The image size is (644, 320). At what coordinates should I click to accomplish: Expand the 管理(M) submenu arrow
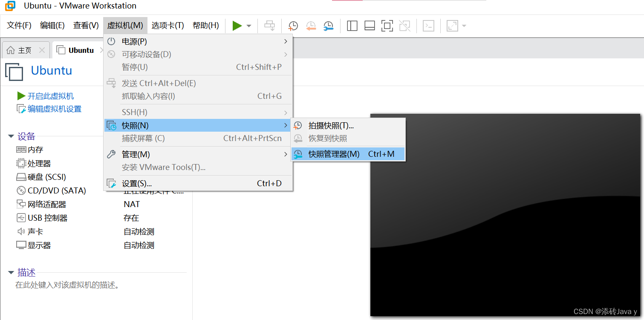pos(286,154)
